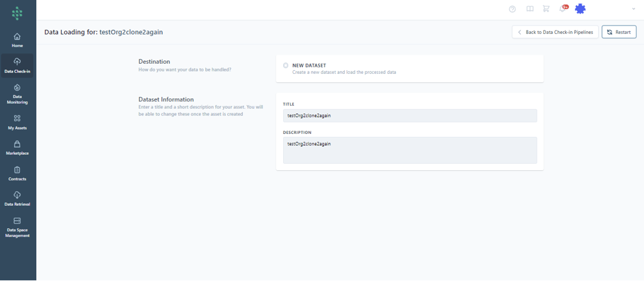
Task: Expand the user account dropdown chevron
Action: coord(633,9)
